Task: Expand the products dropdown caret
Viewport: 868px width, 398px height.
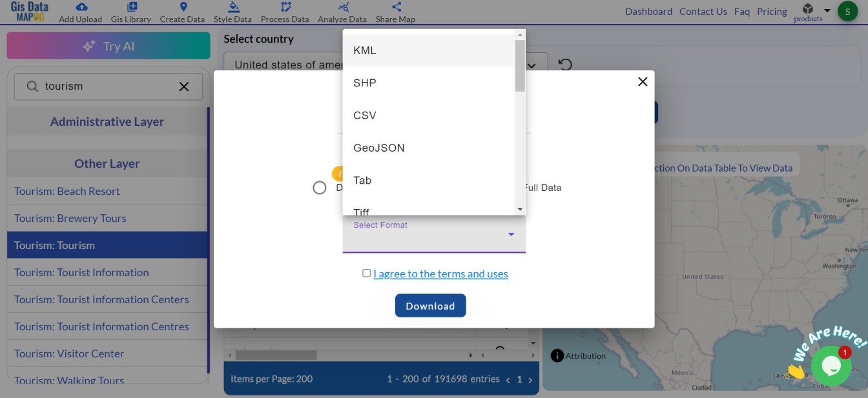Action: (x=827, y=10)
